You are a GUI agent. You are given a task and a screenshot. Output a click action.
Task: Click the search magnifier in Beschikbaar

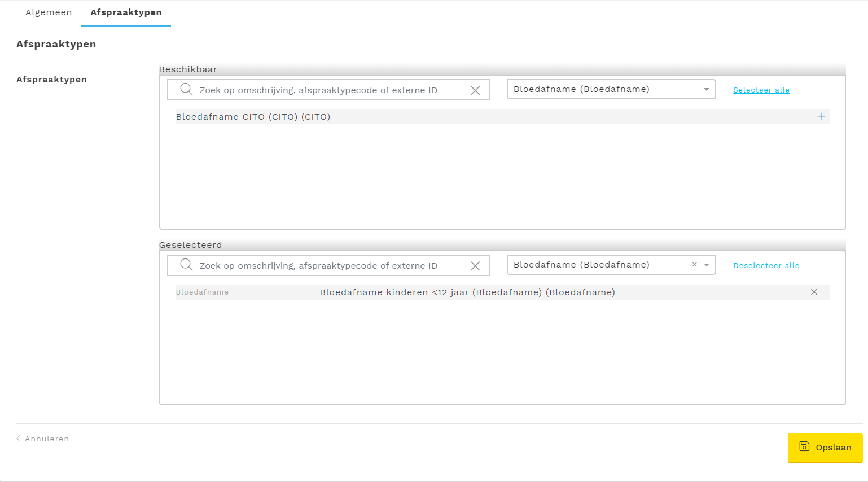pos(186,89)
